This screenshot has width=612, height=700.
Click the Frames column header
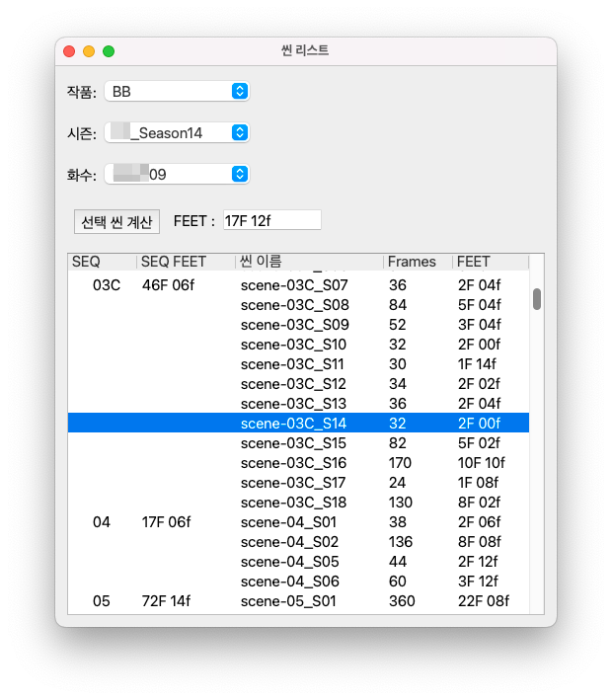click(x=418, y=262)
